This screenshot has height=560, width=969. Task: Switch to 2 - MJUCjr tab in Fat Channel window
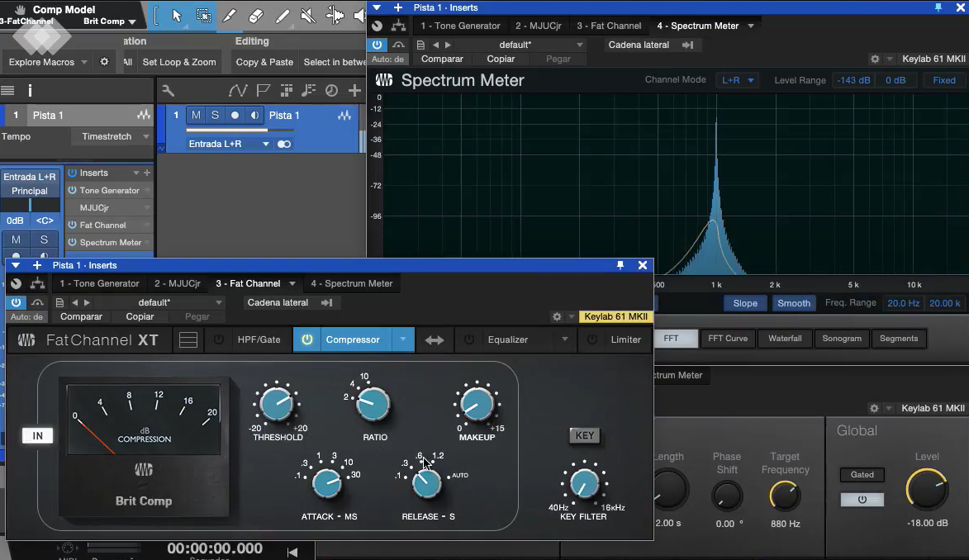point(178,283)
